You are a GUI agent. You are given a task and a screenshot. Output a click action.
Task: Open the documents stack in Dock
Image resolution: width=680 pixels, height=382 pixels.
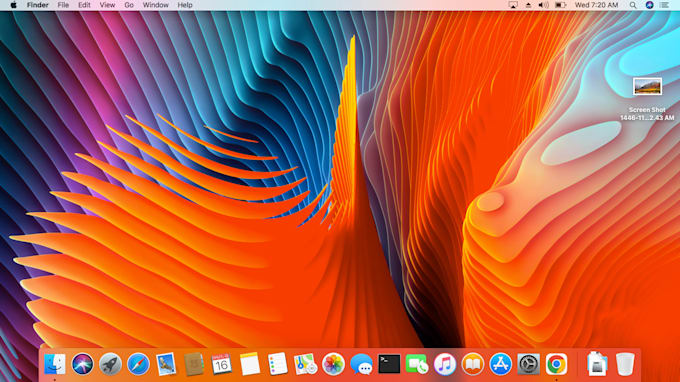[597, 364]
